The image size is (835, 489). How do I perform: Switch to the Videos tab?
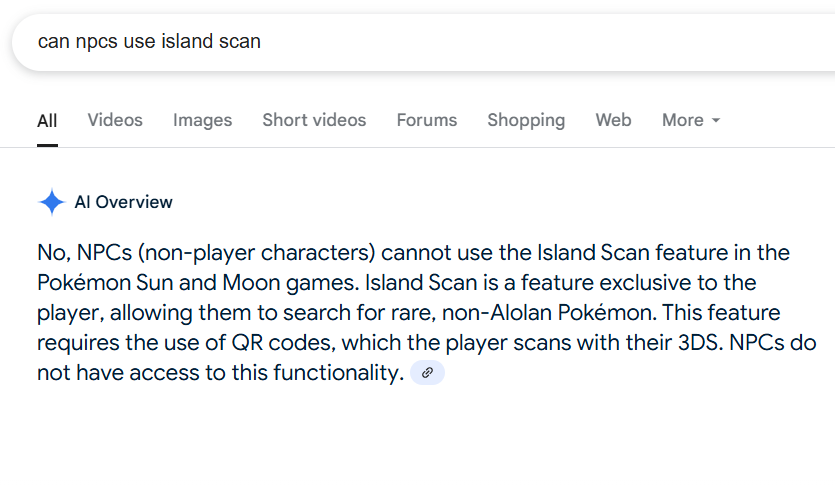(x=115, y=120)
